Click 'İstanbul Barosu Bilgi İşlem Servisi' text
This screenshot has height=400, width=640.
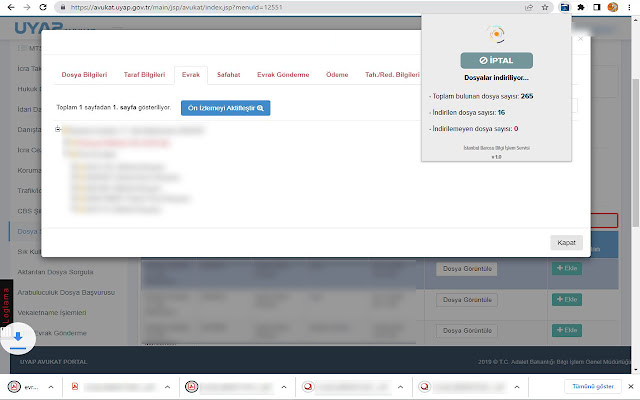(x=496, y=148)
